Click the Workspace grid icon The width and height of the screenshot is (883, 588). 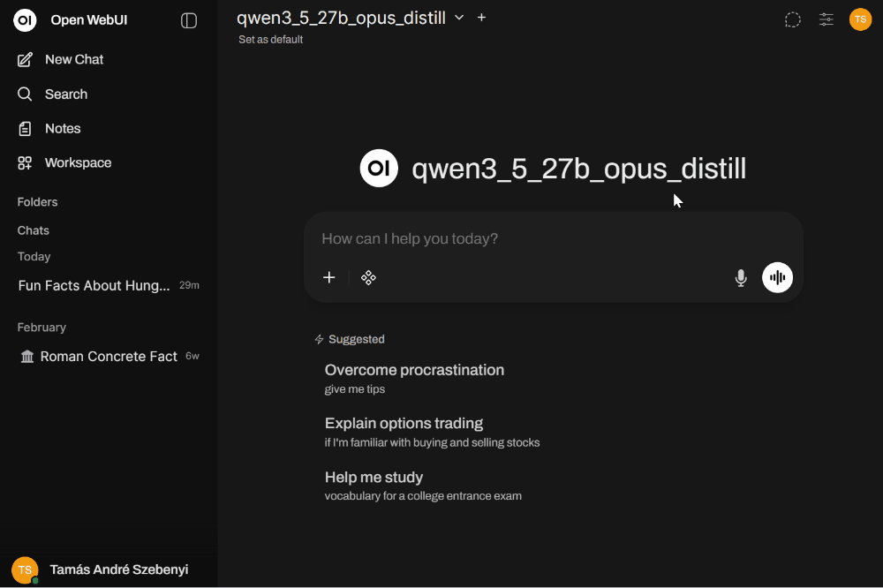(25, 162)
